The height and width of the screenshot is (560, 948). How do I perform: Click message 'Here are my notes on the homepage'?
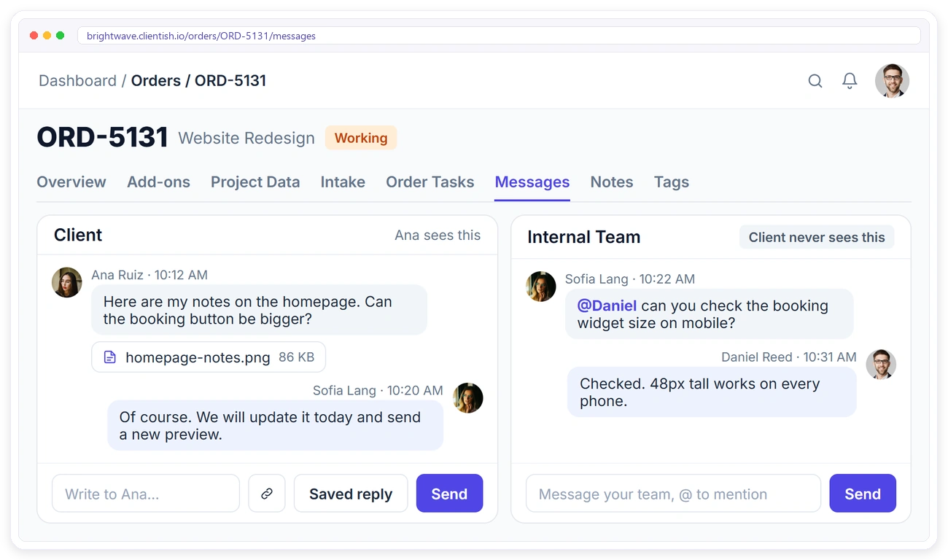[x=259, y=310]
